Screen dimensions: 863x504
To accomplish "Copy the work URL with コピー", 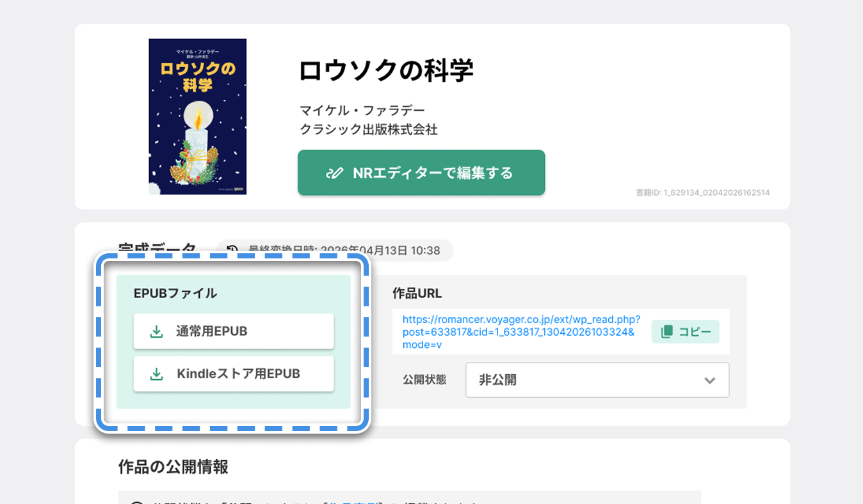I will [x=686, y=331].
